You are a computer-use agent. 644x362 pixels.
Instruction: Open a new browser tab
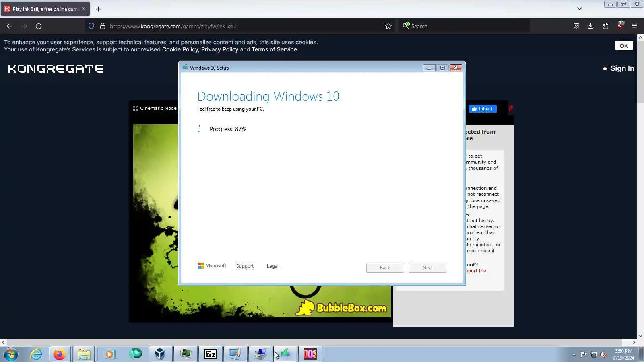[x=98, y=9]
